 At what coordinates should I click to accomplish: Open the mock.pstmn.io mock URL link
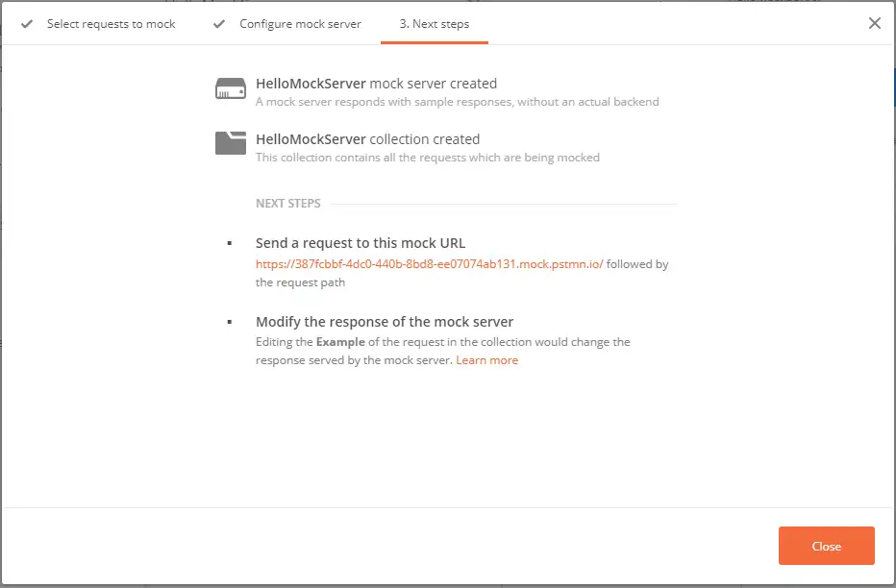tap(429, 264)
